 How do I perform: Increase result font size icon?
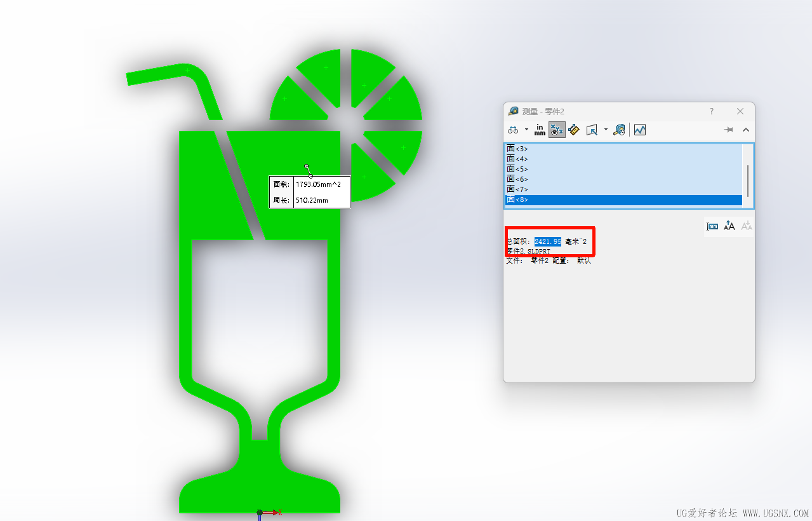point(729,226)
